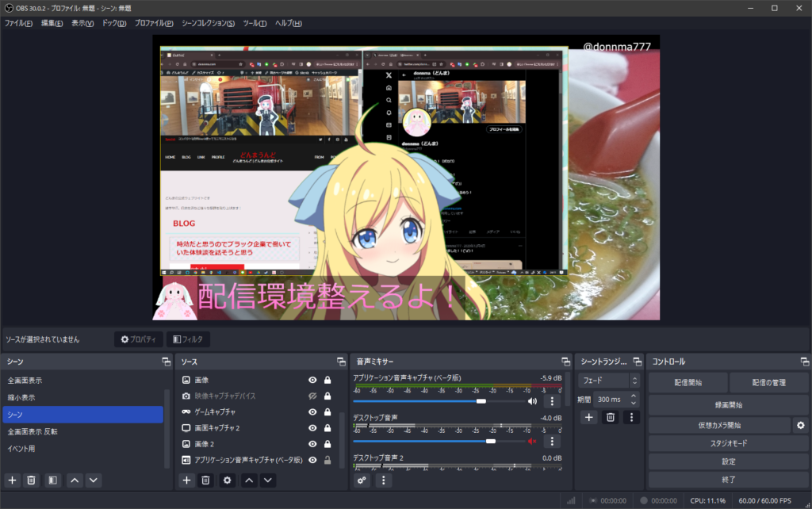Delete the transition with its trash icon

coord(610,417)
